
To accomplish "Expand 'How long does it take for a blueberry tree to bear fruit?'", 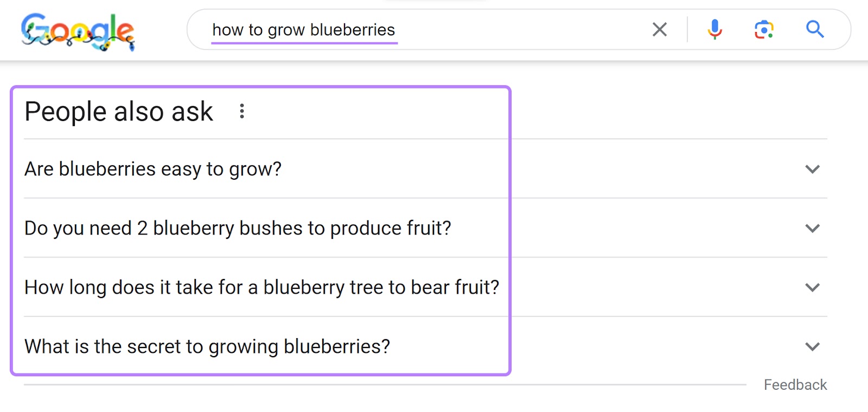I will pos(812,288).
